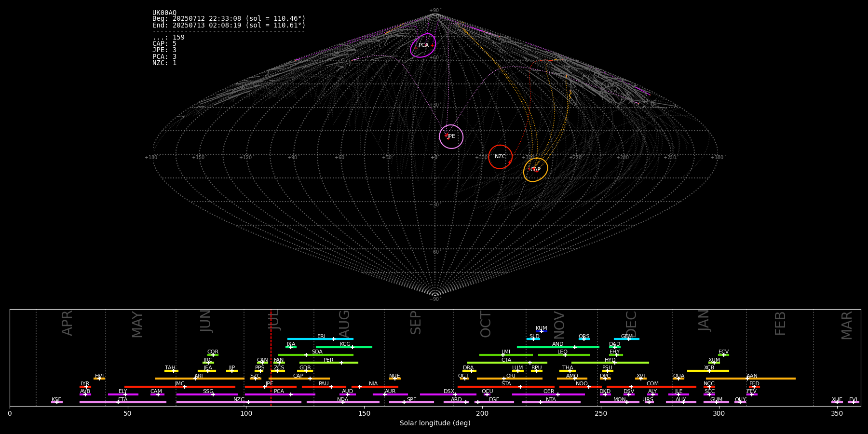868x434 pixels.
Task: Click the COM shower bar
Action: point(651,387)
